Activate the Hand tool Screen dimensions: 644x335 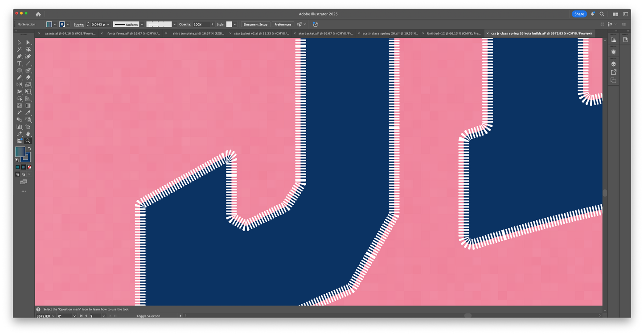tap(28, 134)
